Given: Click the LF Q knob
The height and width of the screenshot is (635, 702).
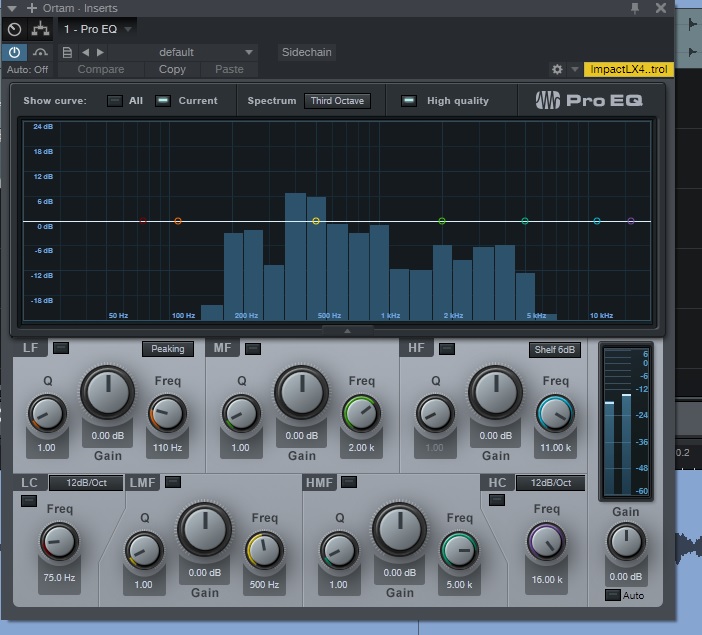Looking at the screenshot, I should coord(47,413).
